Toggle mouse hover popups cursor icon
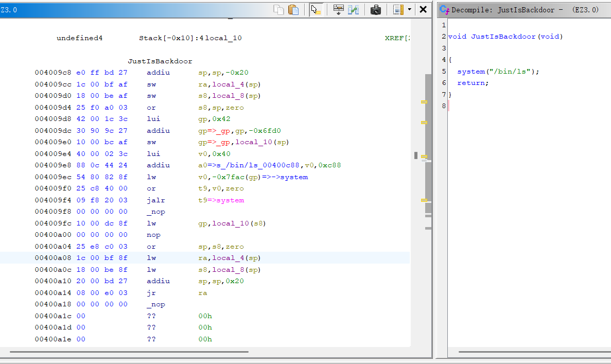The image size is (611, 364). 316,9
